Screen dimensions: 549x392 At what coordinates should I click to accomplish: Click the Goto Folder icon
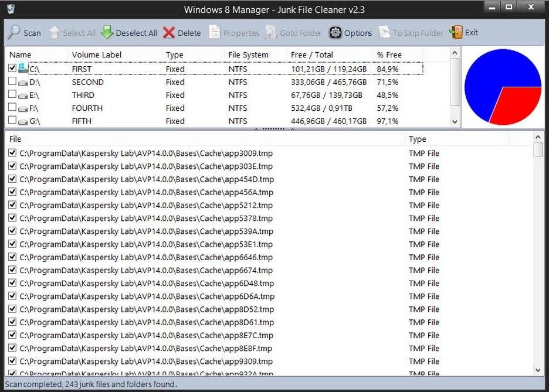pyautogui.click(x=270, y=32)
